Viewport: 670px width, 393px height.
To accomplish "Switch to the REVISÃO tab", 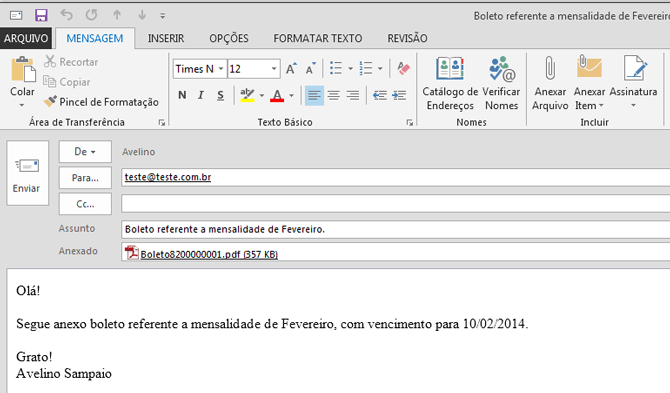I will coord(407,38).
